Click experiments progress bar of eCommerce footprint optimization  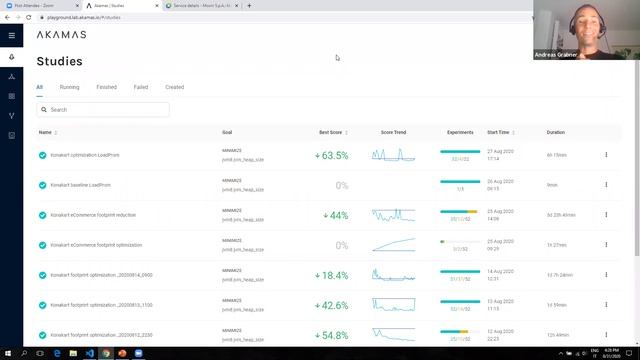coord(460,242)
